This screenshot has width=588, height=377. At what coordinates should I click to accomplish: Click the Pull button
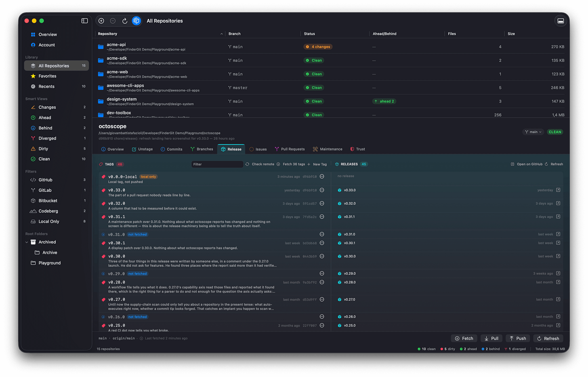pos(491,339)
